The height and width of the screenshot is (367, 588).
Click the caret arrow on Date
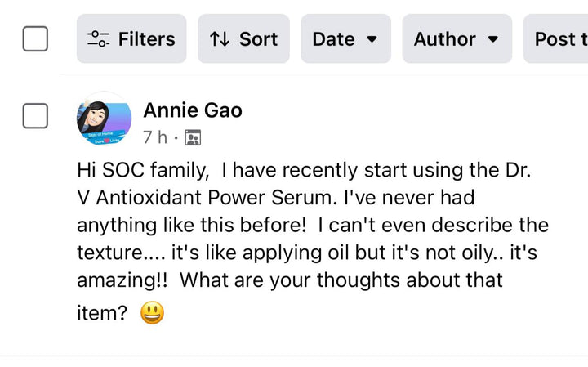pos(372,38)
